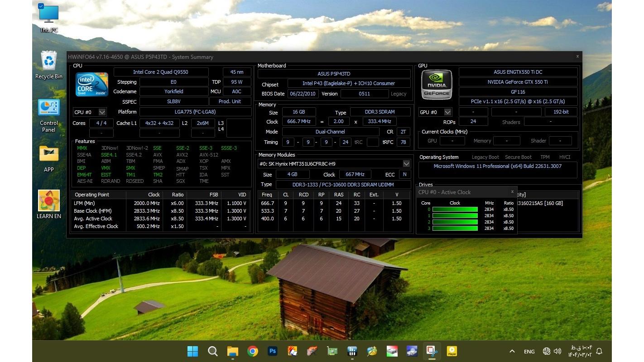Click the Operating Point column header

click(x=92, y=195)
